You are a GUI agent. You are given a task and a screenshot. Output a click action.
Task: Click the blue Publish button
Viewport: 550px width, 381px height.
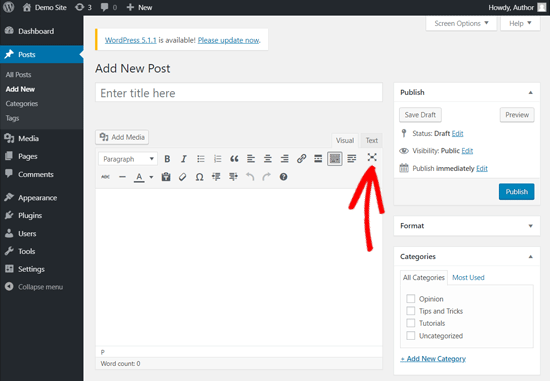(x=516, y=192)
